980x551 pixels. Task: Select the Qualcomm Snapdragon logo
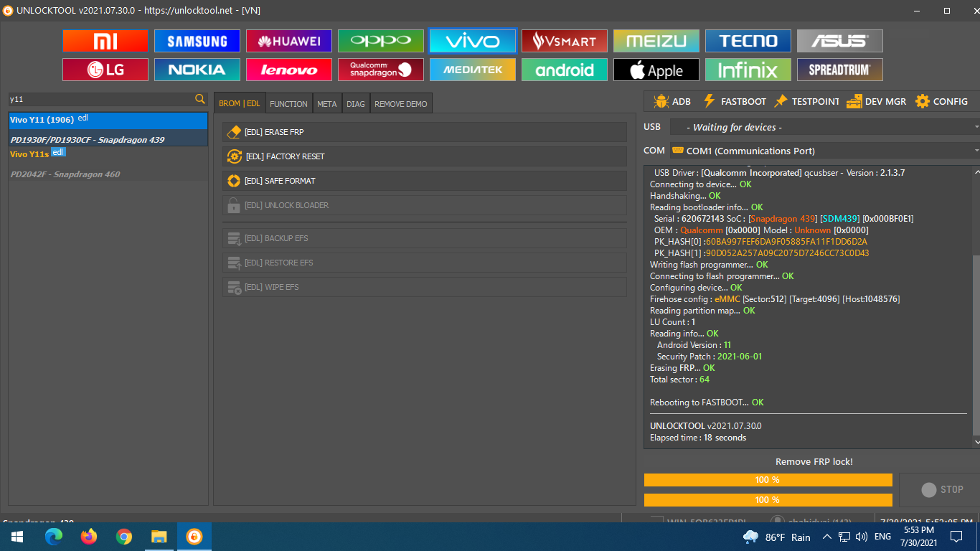click(380, 70)
